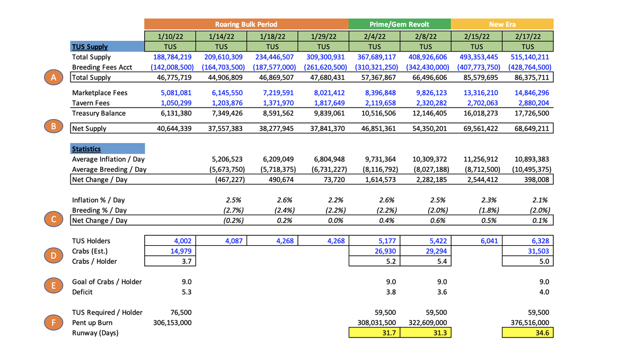Select the Breeding % / Day label
Viewport: 636px width, 364px height.
(x=100, y=210)
